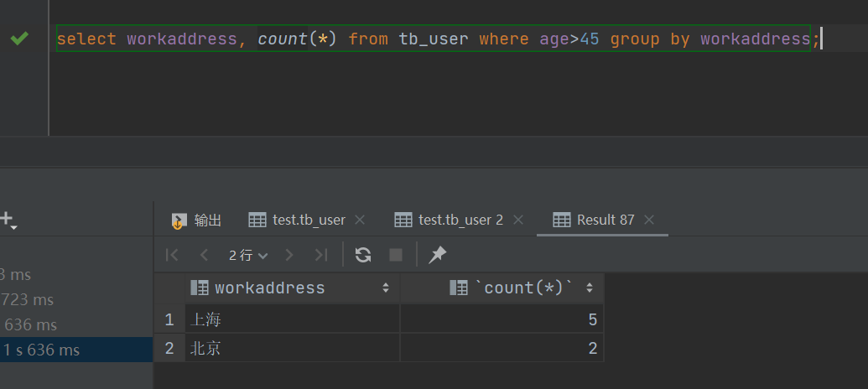Close the Result 87 tab

pos(649,220)
